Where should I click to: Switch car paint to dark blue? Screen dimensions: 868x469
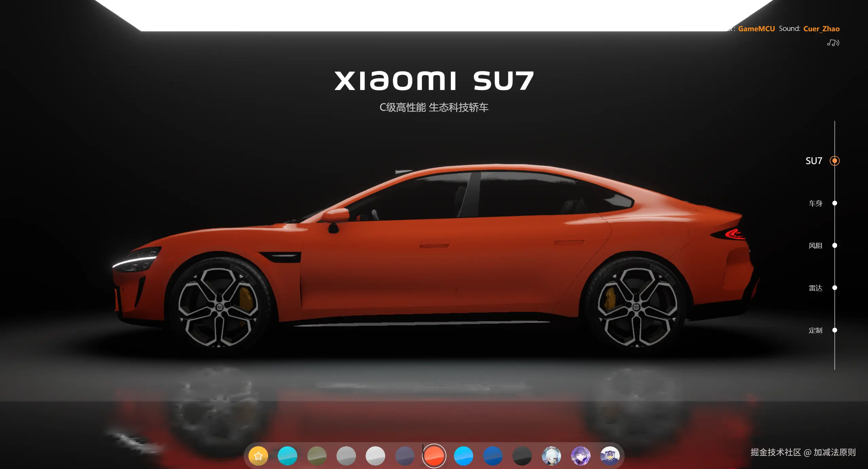(493, 455)
